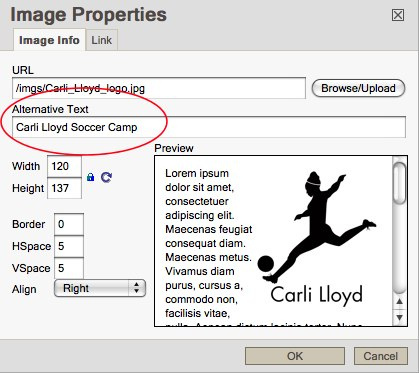Focus the Alternative Text field
This screenshot has height=373, width=419.
(x=209, y=127)
